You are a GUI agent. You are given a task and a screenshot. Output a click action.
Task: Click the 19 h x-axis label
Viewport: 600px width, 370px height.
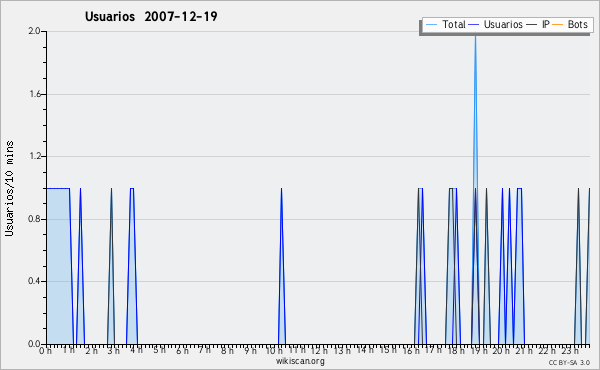pyautogui.click(x=479, y=350)
